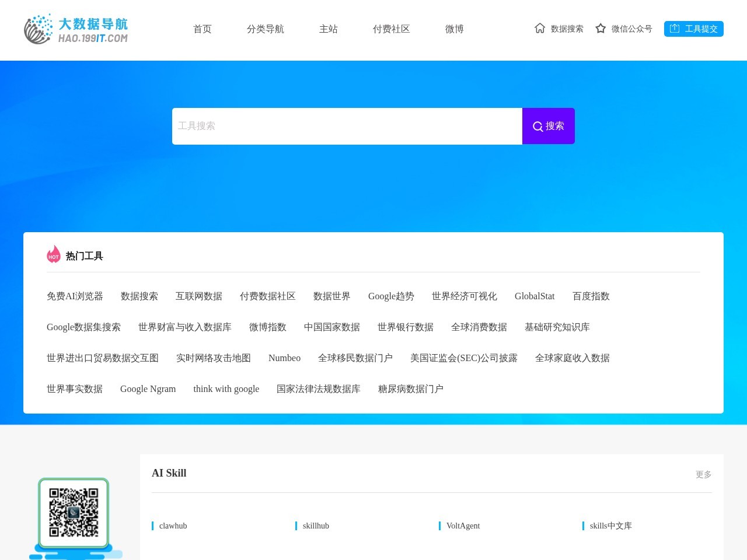Open 基础研究知识库 link
747x560 pixels.
click(557, 327)
